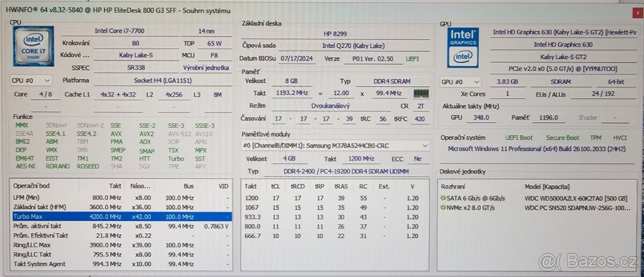Click the memory clock 1193.2 MHz value
Image resolution: width=644 pixels, height=277 pixels.
click(x=291, y=93)
